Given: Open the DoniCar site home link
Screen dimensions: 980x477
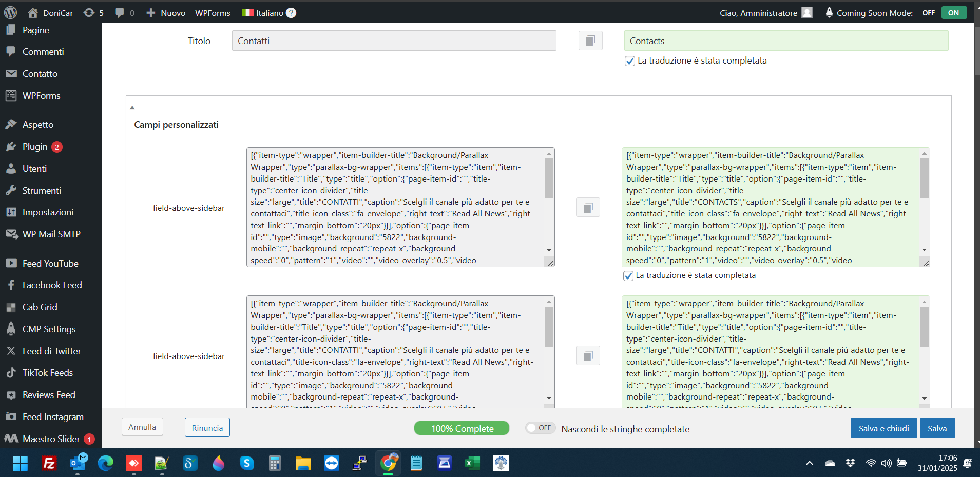Looking at the screenshot, I should (x=50, y=13).
